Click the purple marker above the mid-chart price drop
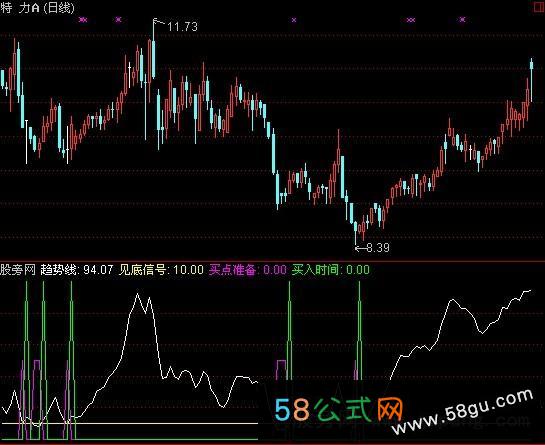The height and width of the screenshot is (445, 545). tap(294, 20)
